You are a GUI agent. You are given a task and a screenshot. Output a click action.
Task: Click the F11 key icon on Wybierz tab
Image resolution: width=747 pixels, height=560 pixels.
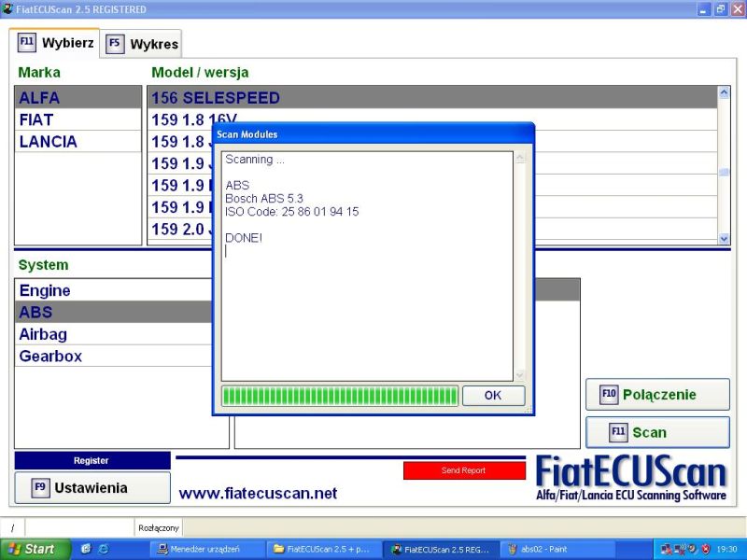27,42
